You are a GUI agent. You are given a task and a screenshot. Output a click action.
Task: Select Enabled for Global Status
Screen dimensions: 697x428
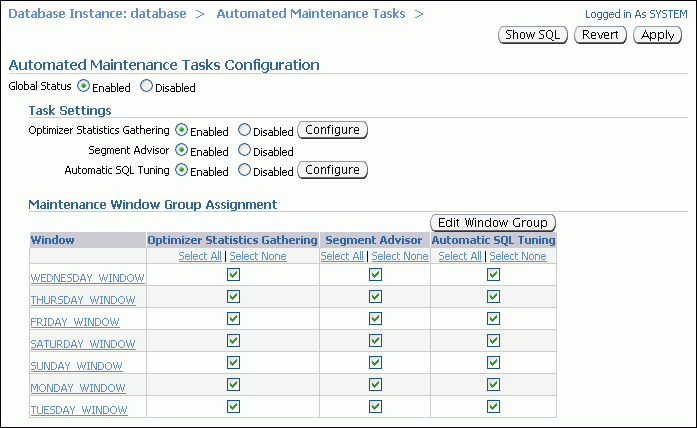tap(84, 86)
